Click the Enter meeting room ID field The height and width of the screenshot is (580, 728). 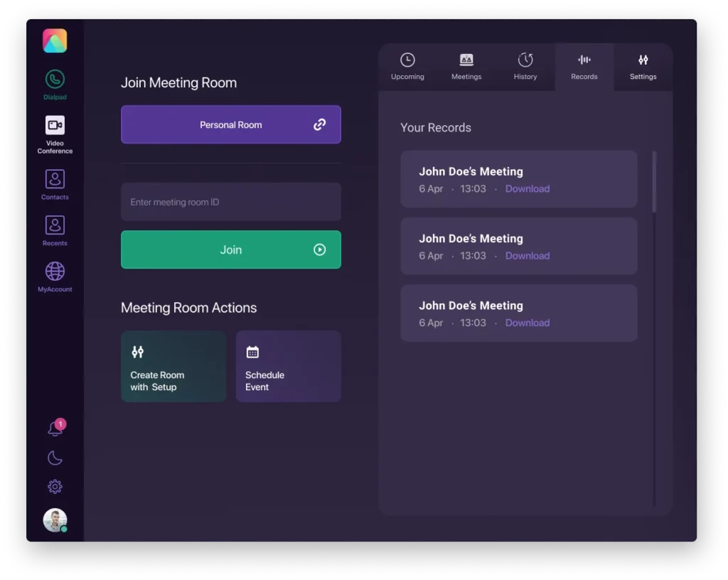coord(231,202)
